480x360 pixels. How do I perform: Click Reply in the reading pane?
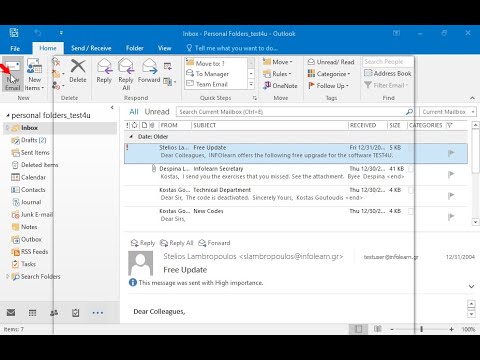[143, 243]
